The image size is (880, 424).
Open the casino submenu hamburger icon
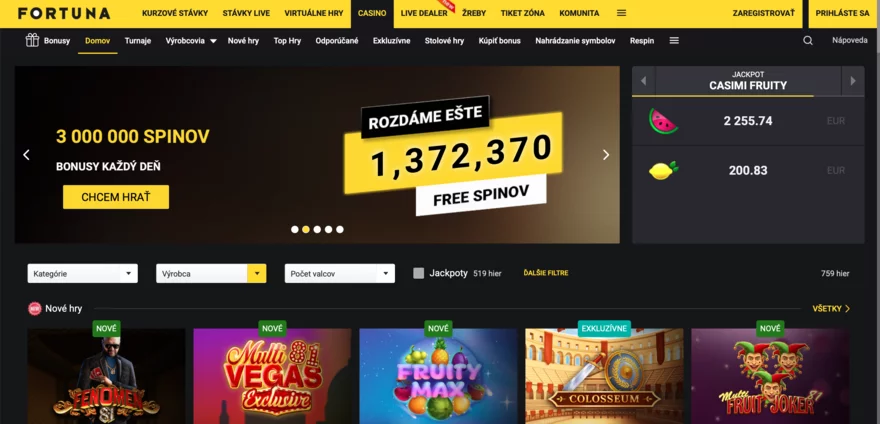[x=674, y=40]
